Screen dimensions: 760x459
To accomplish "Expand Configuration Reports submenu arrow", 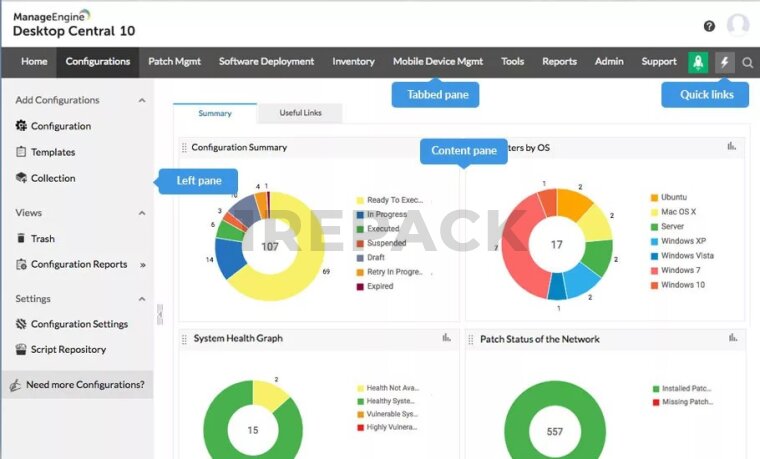I will pyautogui.click(x=142, y=265).
